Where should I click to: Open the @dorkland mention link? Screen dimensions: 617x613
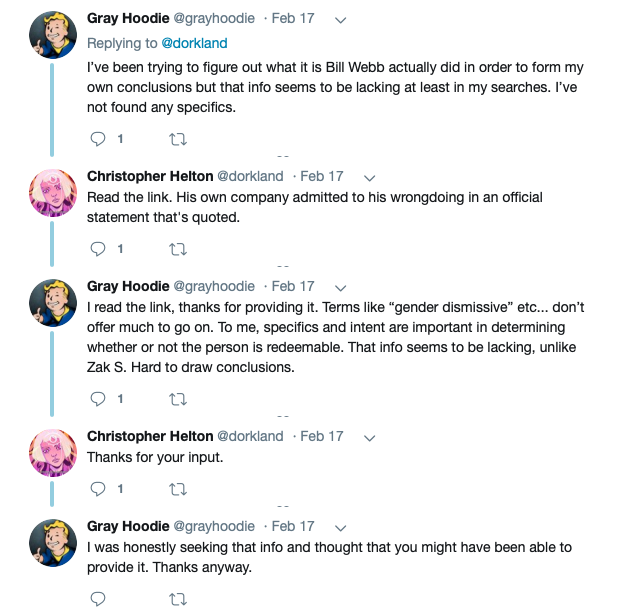tap(194, 43)
